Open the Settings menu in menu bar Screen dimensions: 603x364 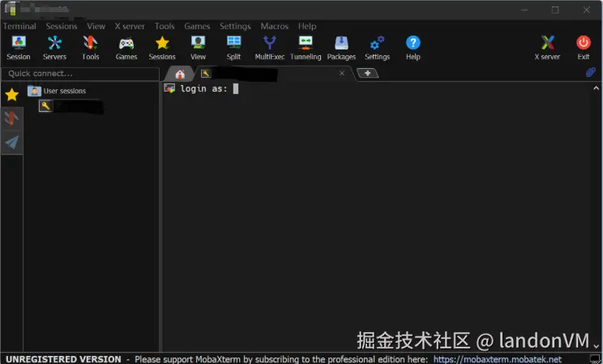(235, 26)
